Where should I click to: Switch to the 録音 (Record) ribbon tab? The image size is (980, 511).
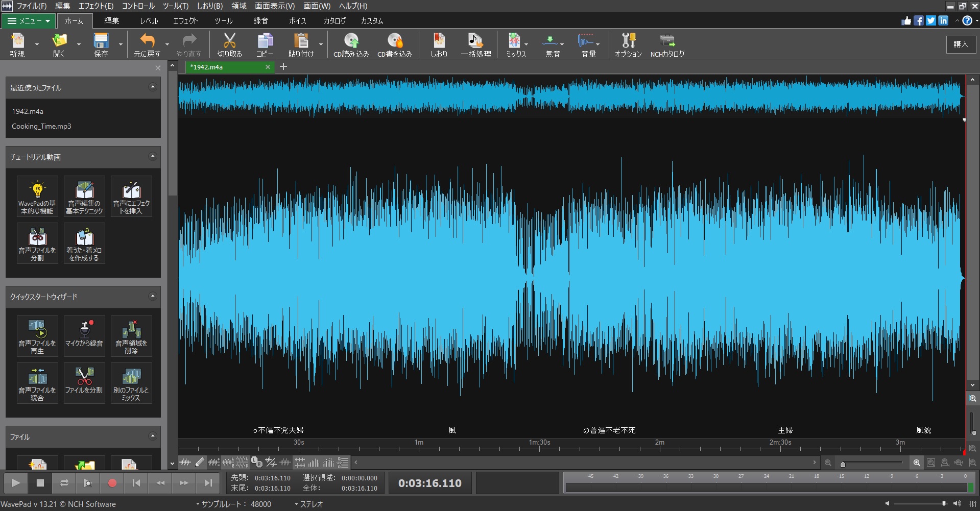pos(260,21)
